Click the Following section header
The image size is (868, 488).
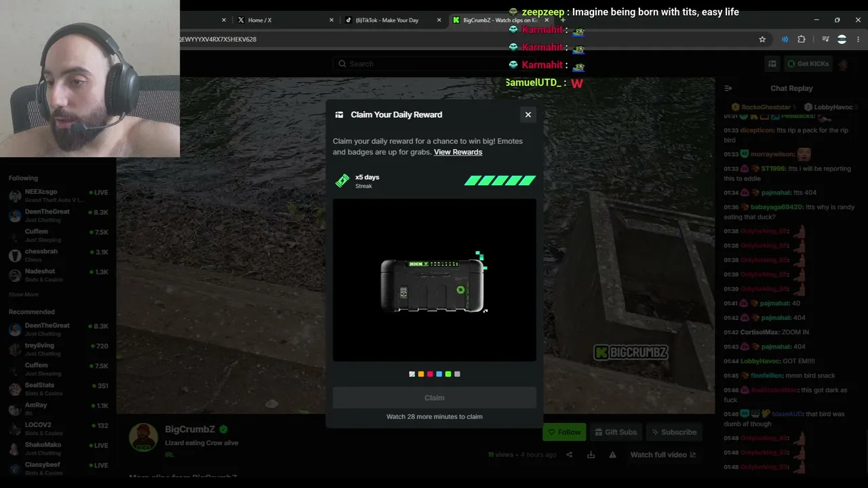tap(23, 178)
